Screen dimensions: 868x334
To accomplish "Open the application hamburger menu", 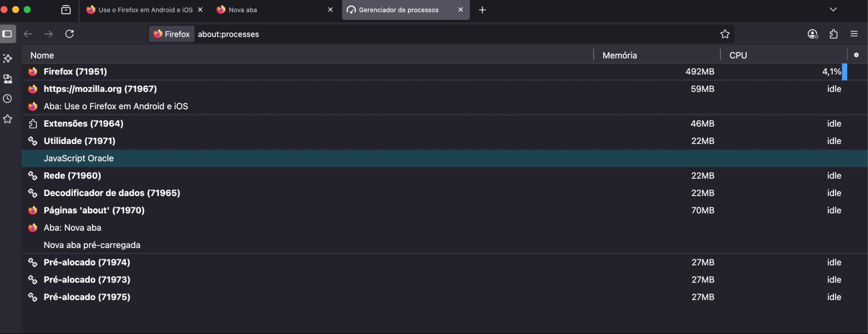I will click(854, 34).
